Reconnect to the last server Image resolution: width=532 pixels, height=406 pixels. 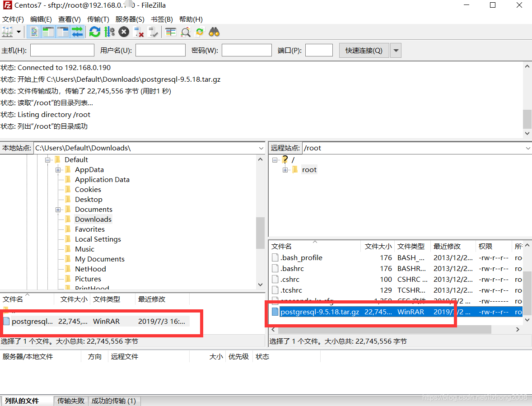pyautogui.click(x=153, y=32)
